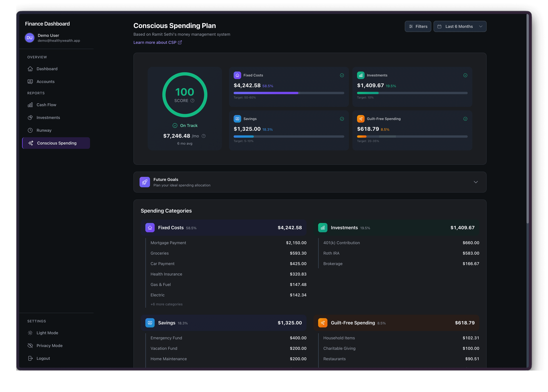548x392 pixels.
Task: Click the orange Guilt-Free Spending sparkle icon
Action: point(361,119)
